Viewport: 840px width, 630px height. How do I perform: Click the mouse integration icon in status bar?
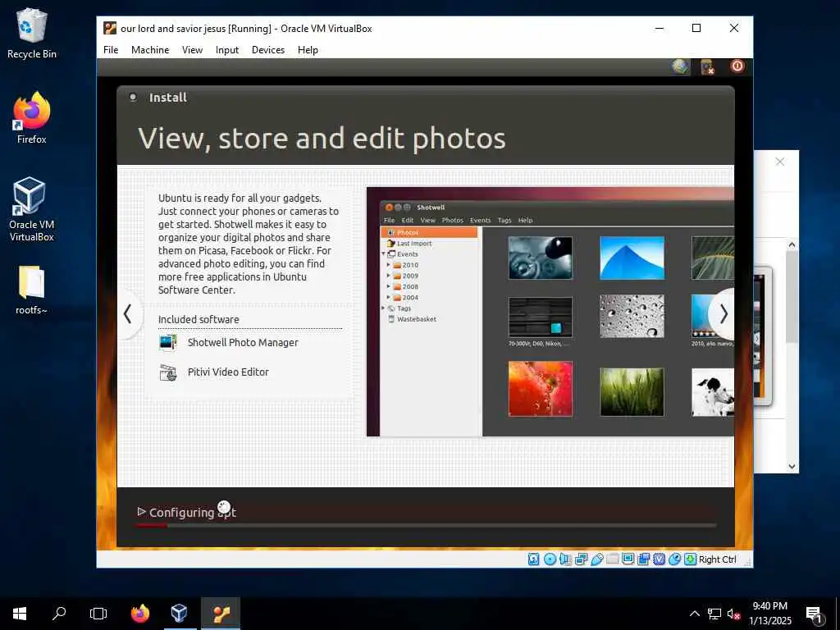(675, 559)
